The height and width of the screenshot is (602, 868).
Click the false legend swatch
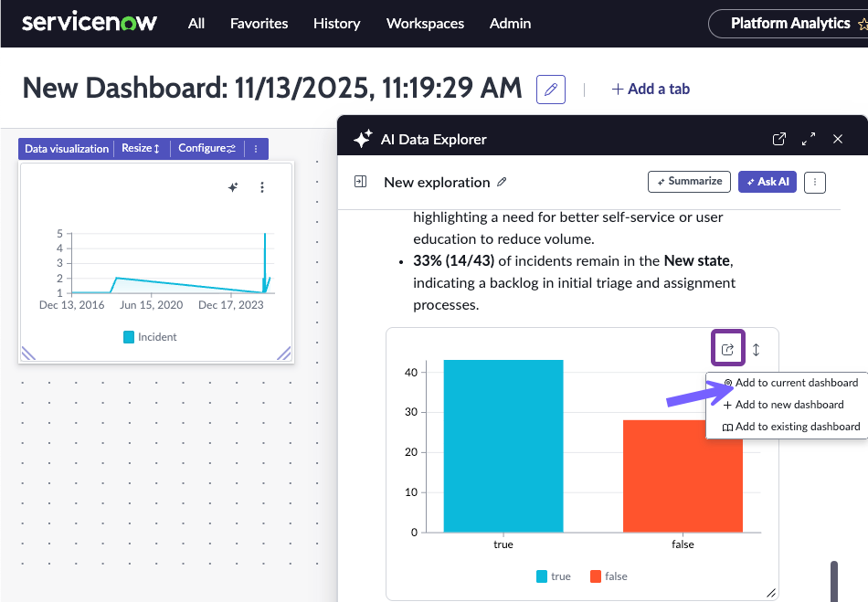click(596, 576)
